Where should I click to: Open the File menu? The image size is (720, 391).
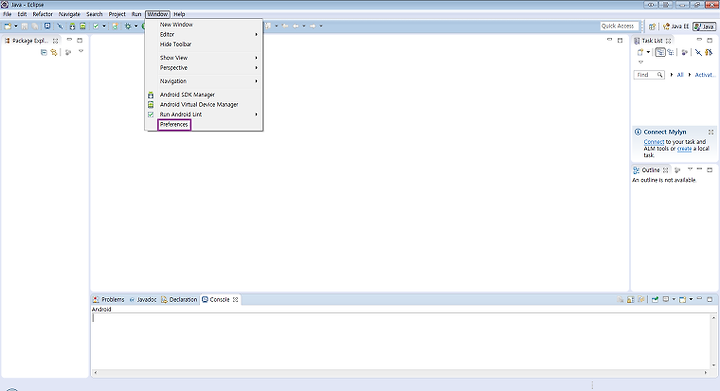pyautogui.click(x=7, y=14)
